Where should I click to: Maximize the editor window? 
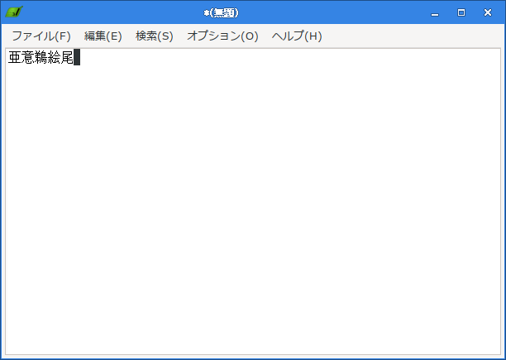click(461, 13)
